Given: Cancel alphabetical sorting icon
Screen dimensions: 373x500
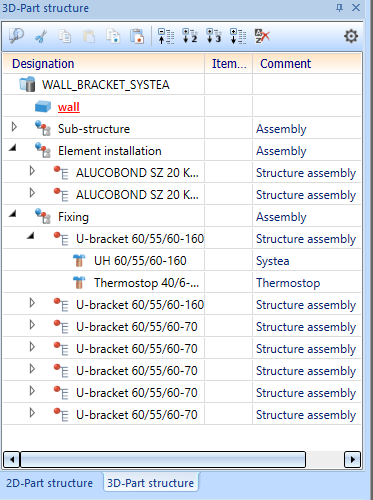Looking at the screenshot, I should [262, 36].
